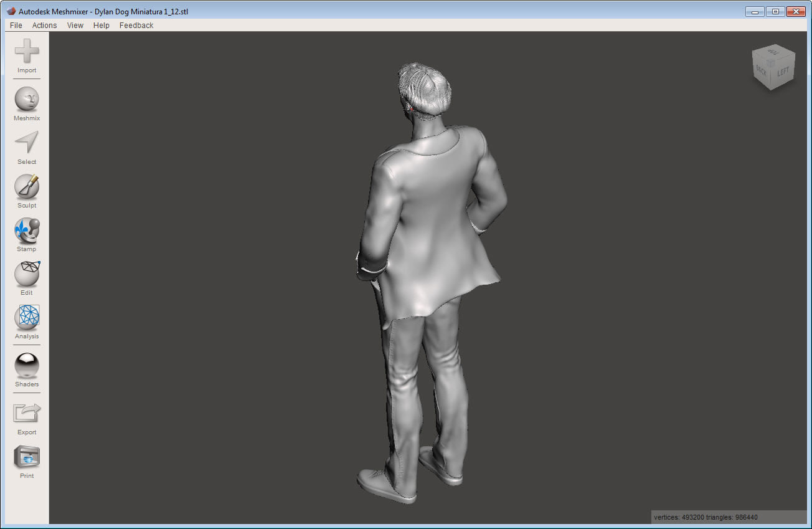Viewport: 812px width, 529px height.
Task: Click the Print icon
Action: tap(27, 457)
